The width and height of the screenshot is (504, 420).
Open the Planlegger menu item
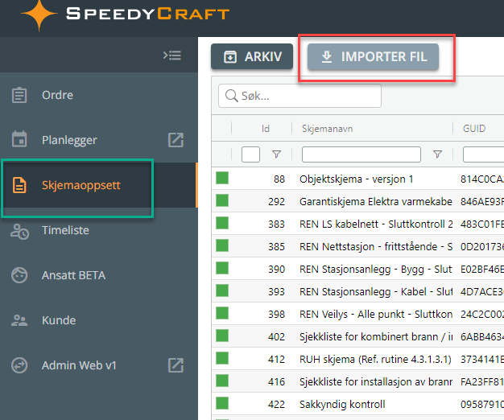(99, 140)
